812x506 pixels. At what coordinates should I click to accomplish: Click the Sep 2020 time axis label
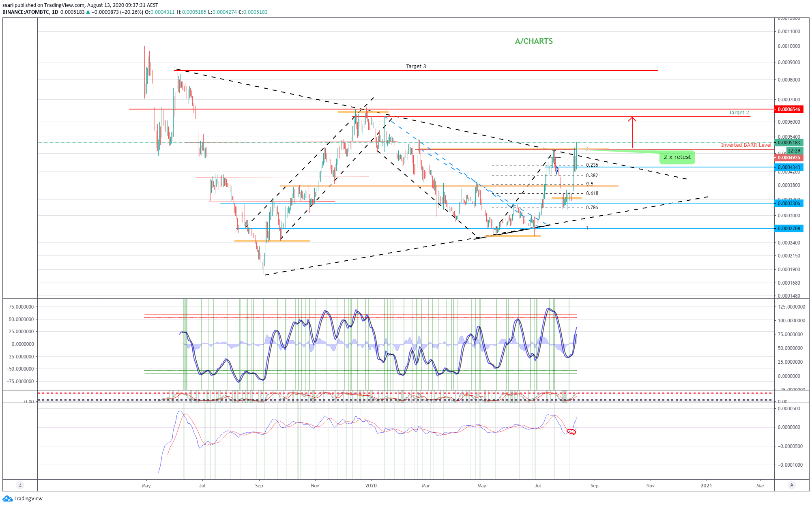tap(594, 485)
